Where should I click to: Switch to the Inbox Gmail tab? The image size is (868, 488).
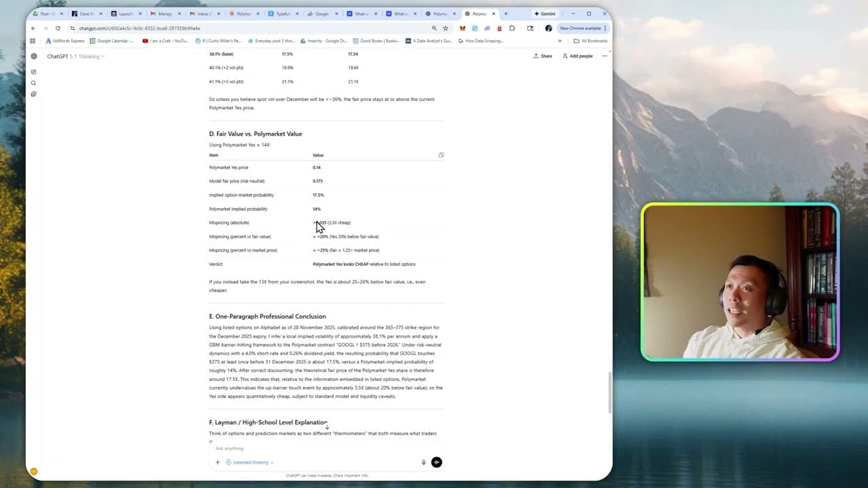tap(204, 14)
